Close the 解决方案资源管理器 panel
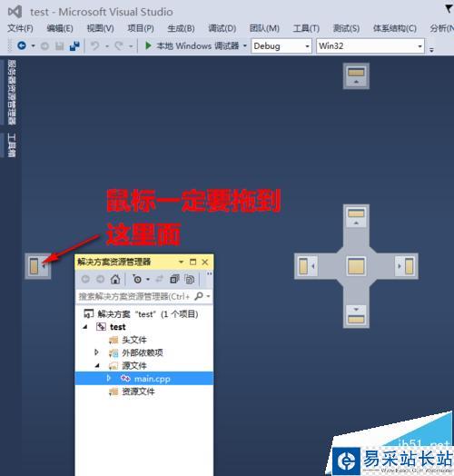 [205, 262]
